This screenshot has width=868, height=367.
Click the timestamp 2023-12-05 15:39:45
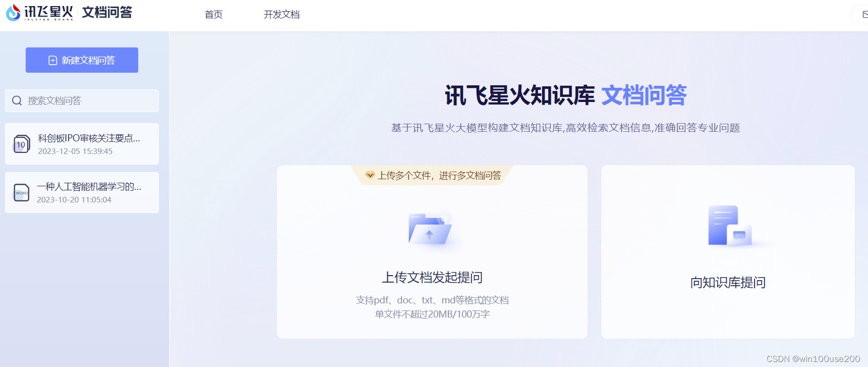tap(75, 151)
